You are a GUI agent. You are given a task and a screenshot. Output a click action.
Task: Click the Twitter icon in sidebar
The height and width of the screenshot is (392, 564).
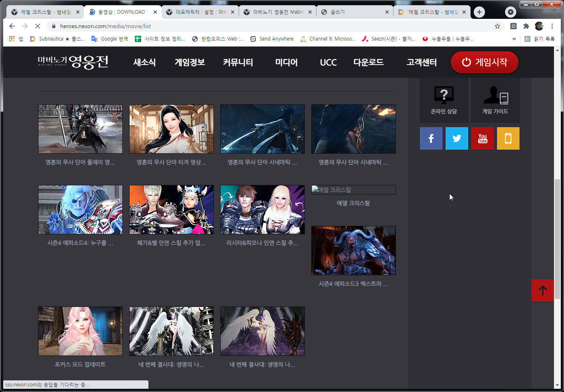click(x=456, y=138)
